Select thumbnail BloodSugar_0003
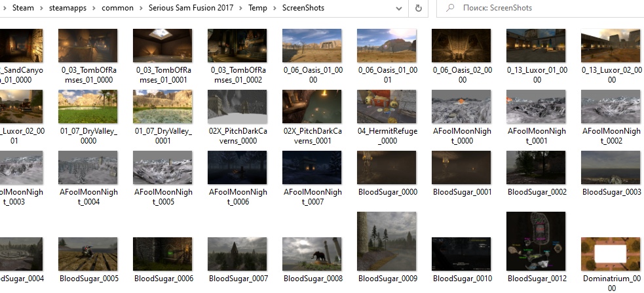644x293 pixels. (x=611, y=168)
